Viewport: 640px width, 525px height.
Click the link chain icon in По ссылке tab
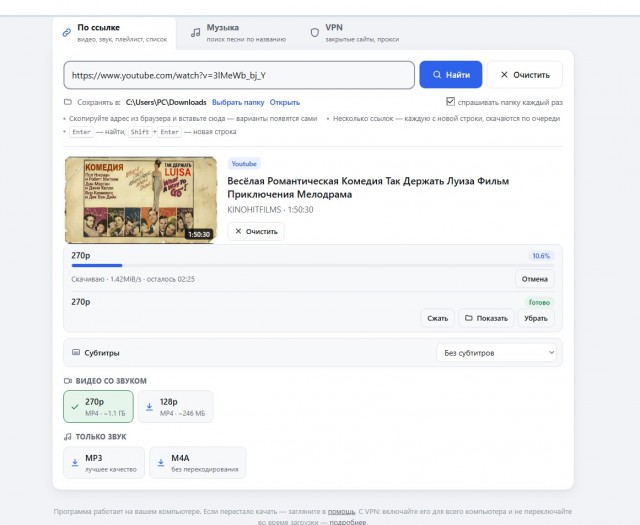[x=67, y=33]
